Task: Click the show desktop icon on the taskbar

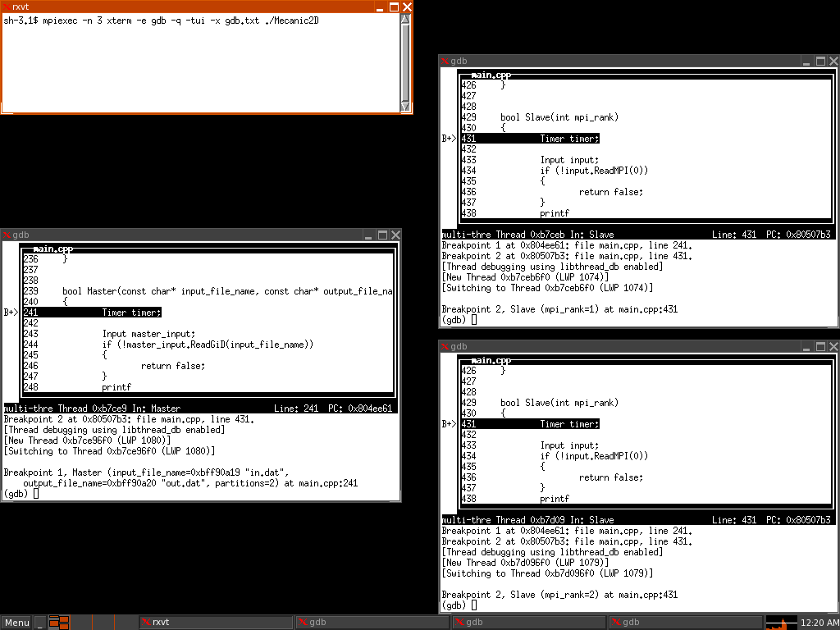Action: (39, 623)
